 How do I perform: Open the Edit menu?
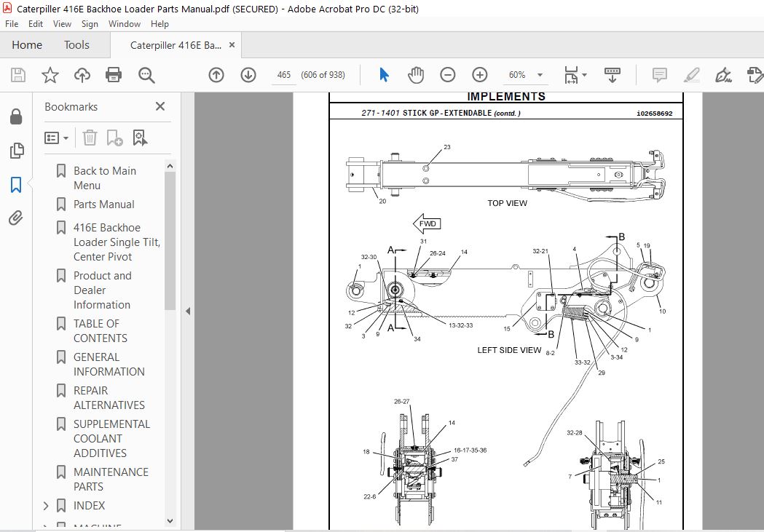[36, 24]
